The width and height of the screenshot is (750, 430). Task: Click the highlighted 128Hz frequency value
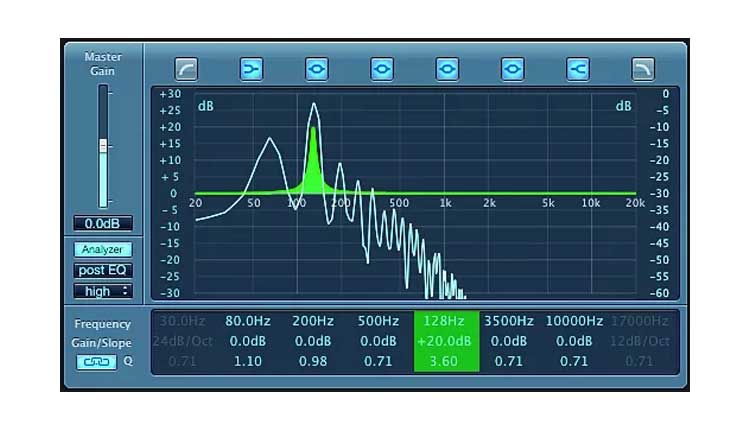pyautogui.click(x=445, y=322)
